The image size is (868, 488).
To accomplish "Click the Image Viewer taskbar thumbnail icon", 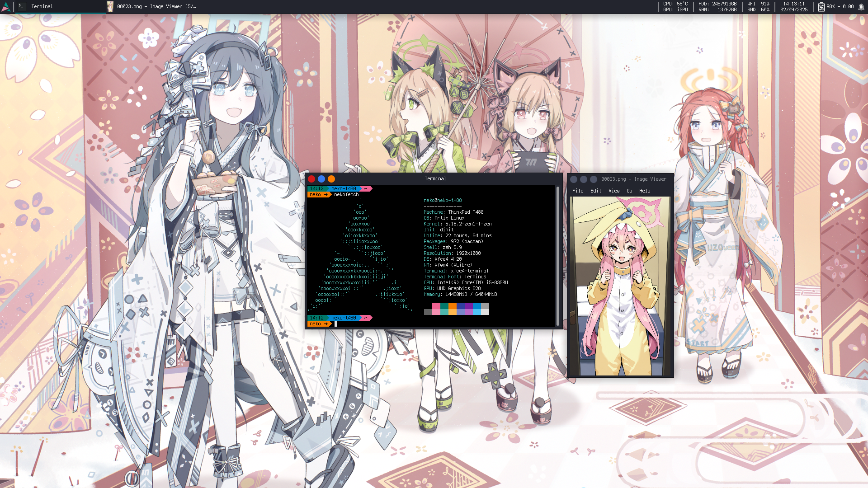I will tap(110, 6).
